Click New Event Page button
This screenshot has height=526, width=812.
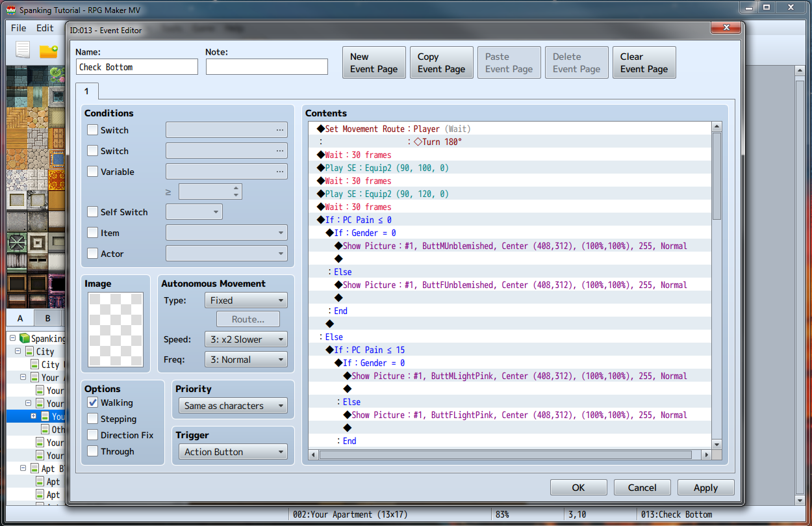[x=374, y=62]
